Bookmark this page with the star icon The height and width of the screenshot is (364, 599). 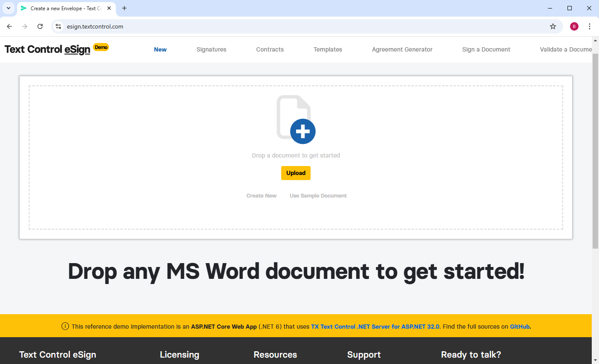click(553, 26)
